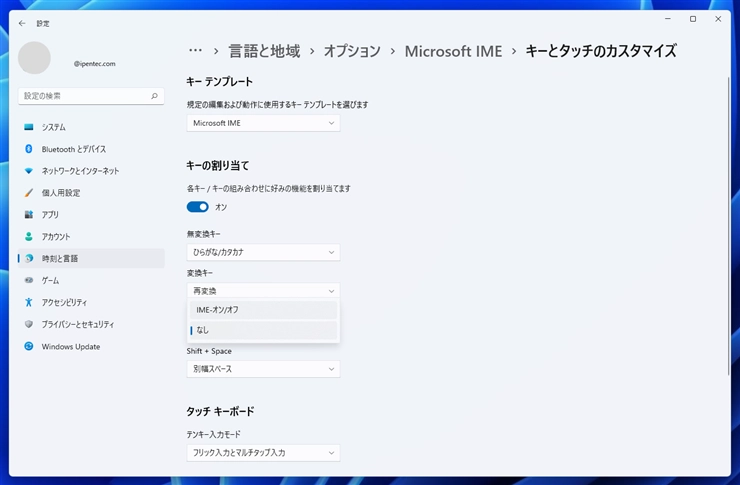This screenshot has height=485, width=740.
Task: Open アカウント settings
Action: (91, 236)
